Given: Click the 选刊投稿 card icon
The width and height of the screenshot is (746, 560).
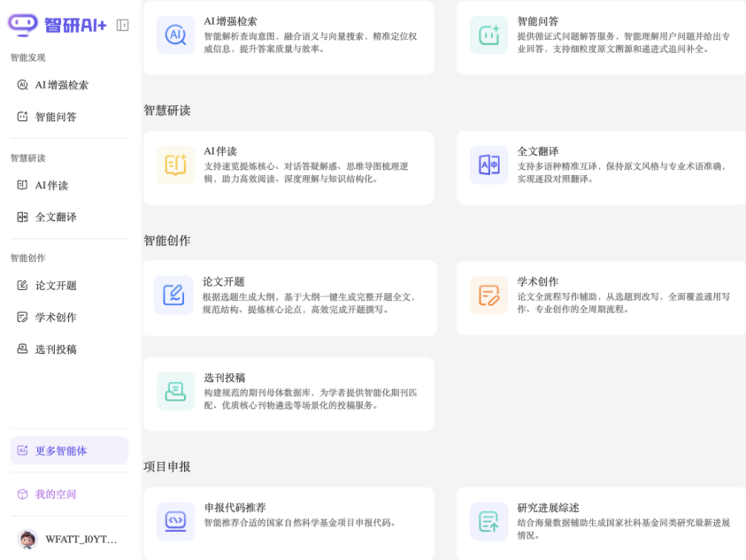Looking at the screenshot, I should (175, 390).
